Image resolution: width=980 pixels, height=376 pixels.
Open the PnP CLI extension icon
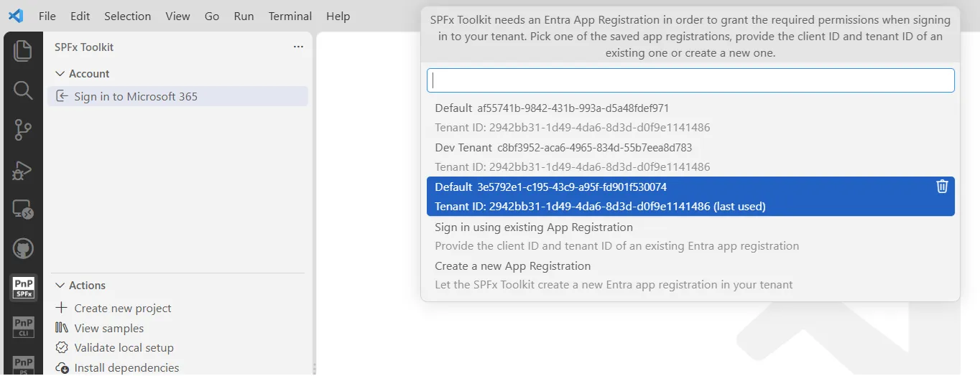24,327
